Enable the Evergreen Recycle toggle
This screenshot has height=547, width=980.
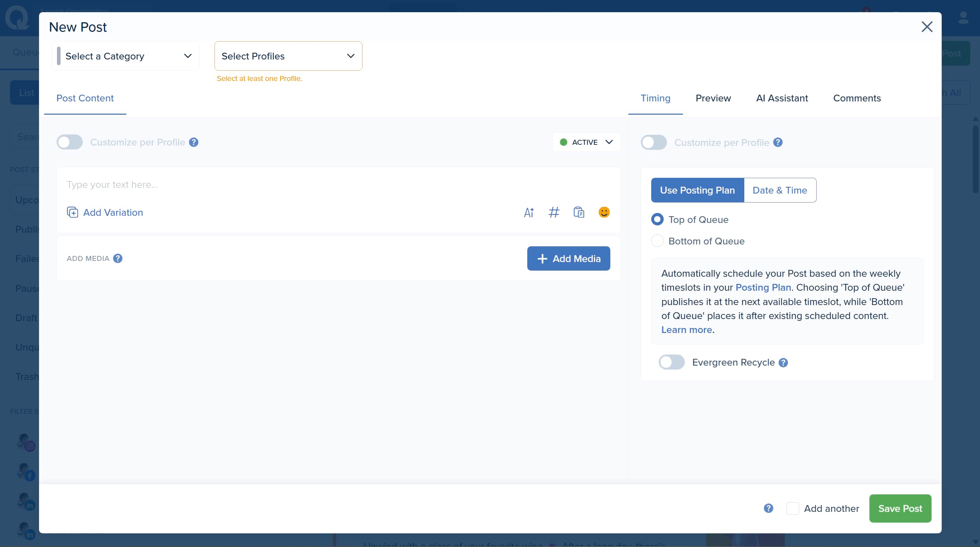tap(672, 362)
